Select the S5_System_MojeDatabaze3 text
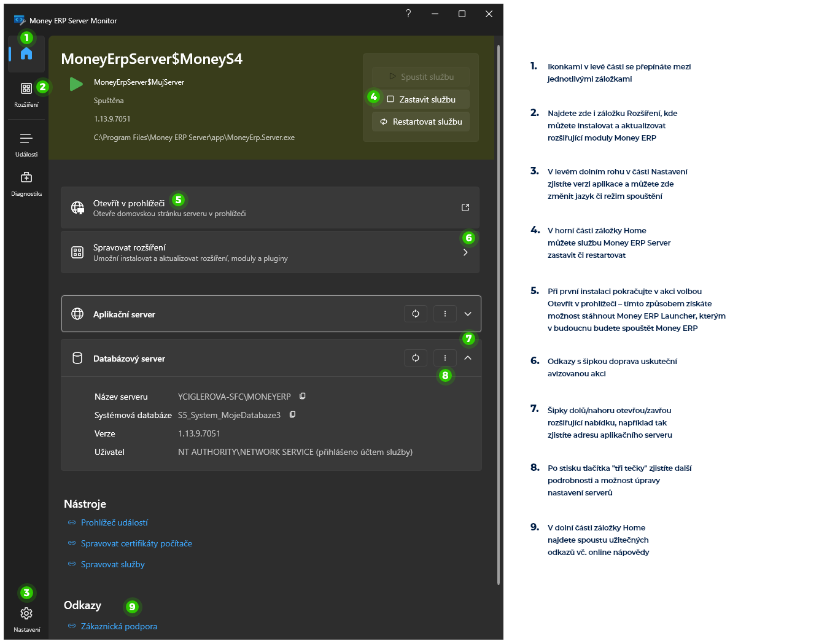Image resolution: width=827 pixels, height=644 pixels. (x=229, y=415)
